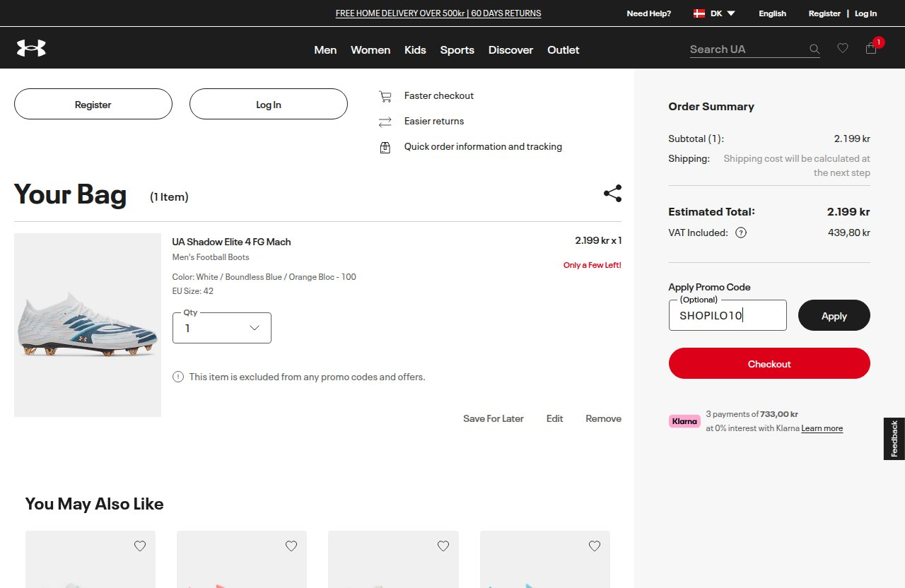
Task: Favorite the fourth recommended product
Action: tap(595, 546)
